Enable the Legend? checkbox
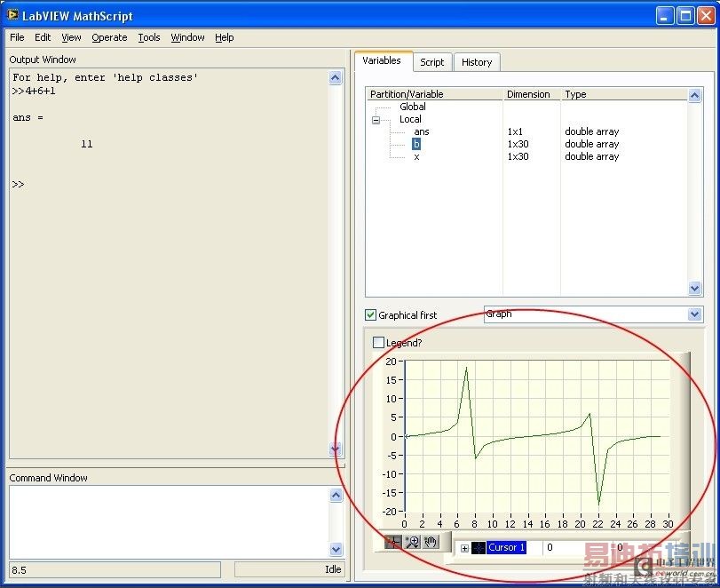This screenshot has height=588, width=720. tap(378, 342)
